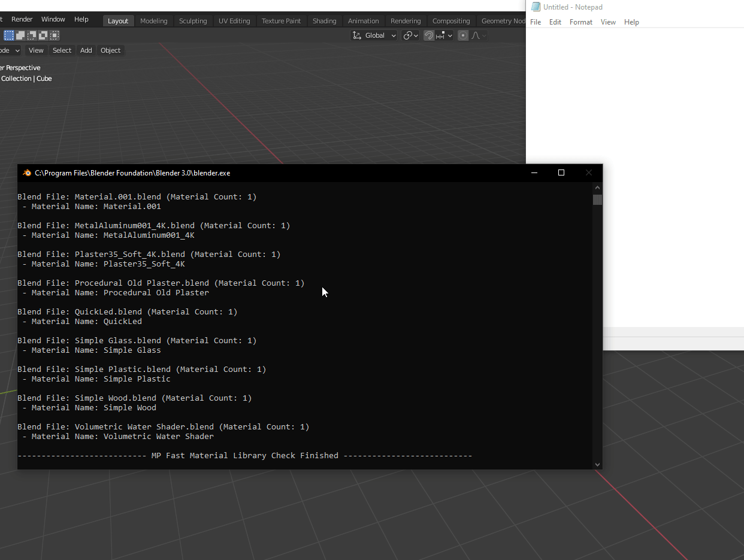Open Notepad's Format menu

pos(581,22)
